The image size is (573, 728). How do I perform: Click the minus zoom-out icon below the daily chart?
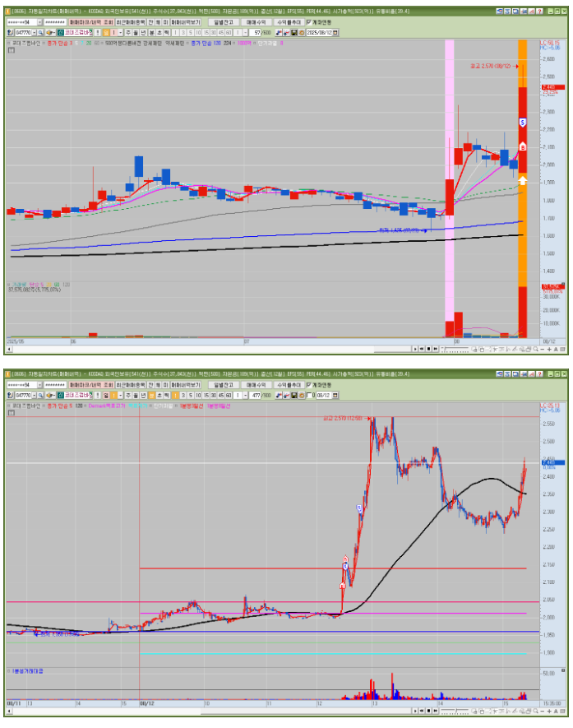[x=543, y=349]
